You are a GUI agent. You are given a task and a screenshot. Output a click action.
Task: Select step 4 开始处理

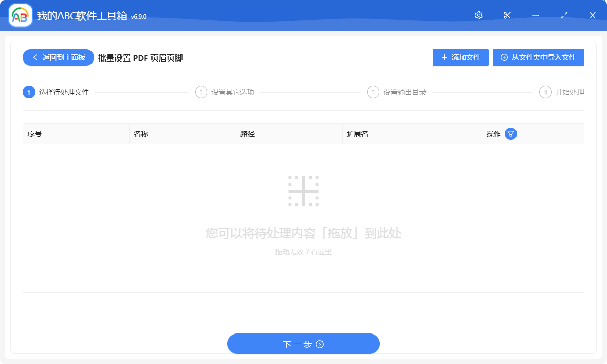564,92
